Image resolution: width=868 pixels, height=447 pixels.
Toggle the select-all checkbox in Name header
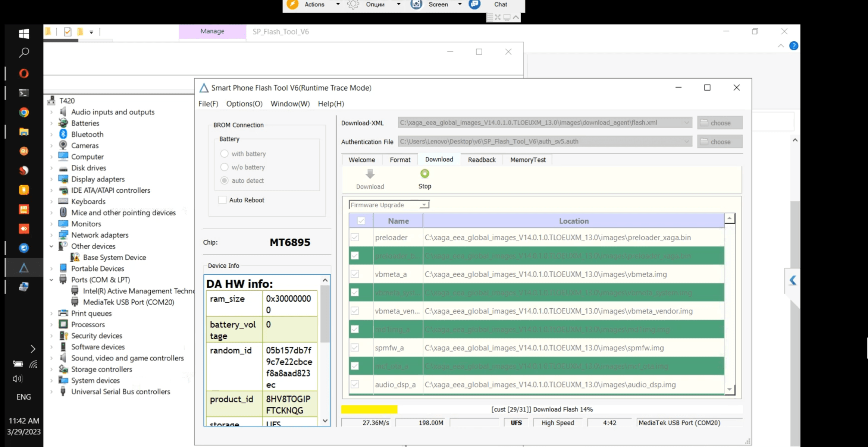point(361,221)
